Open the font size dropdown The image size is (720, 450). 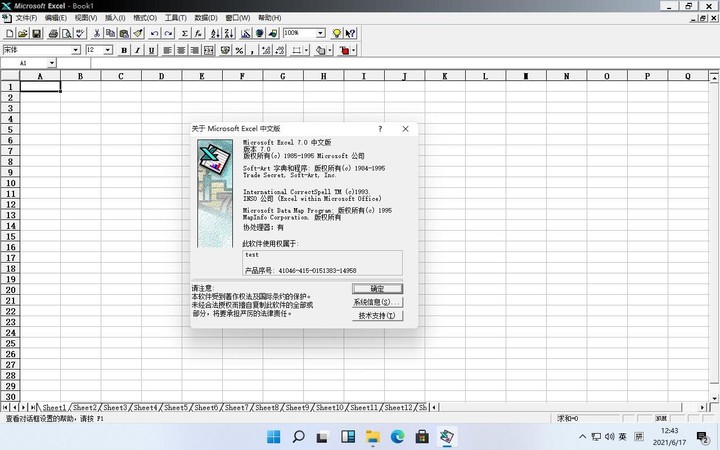(109, 50)
